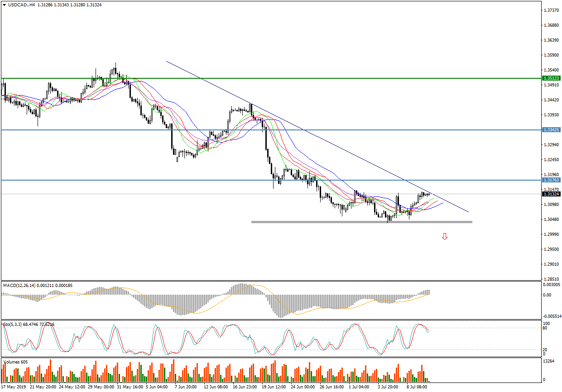
Task: Click the 1.28510 price scale value
Action: click(x=551, y=279)
